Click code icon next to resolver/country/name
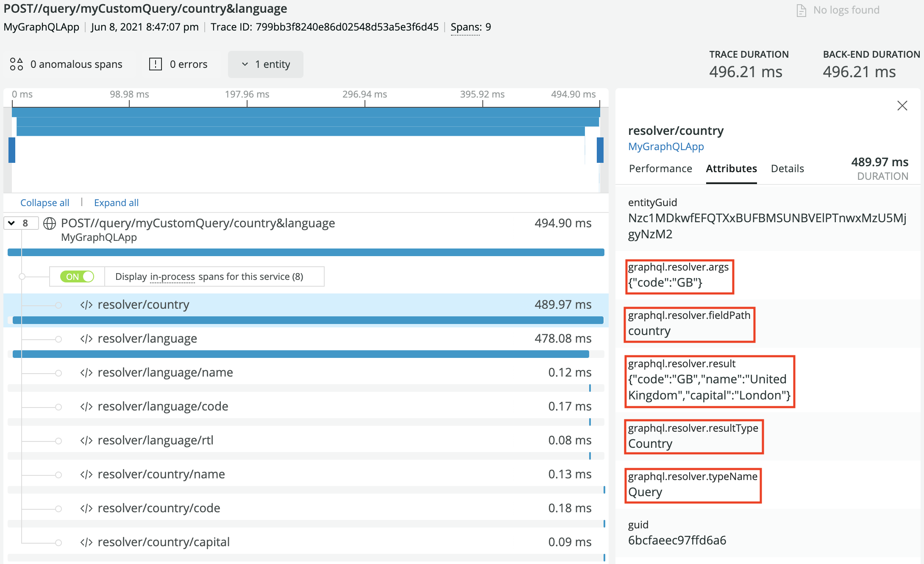This screenshot has height=564, width=924. point(86,475)
